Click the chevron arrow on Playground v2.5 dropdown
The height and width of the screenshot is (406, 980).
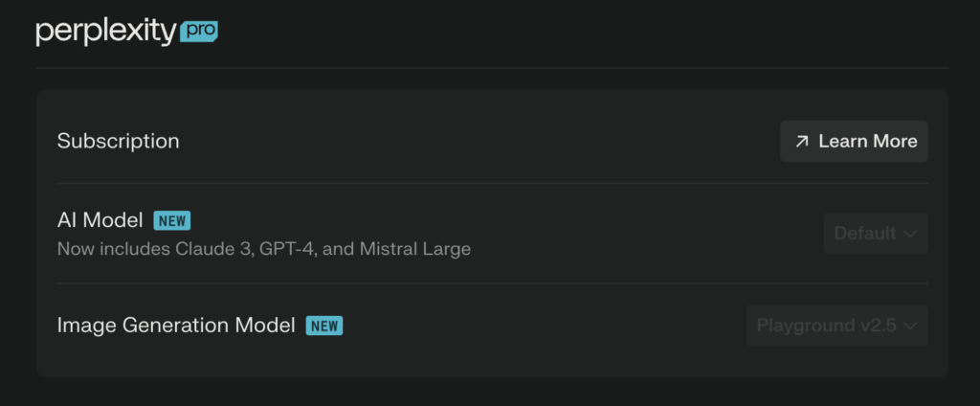pyautogui.click(x=911, y=326)
